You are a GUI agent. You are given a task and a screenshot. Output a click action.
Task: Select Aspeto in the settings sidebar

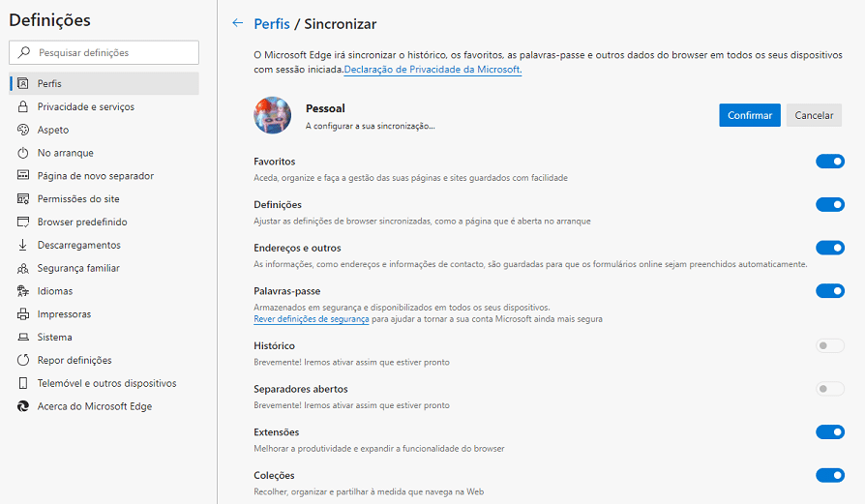(104, 130)
